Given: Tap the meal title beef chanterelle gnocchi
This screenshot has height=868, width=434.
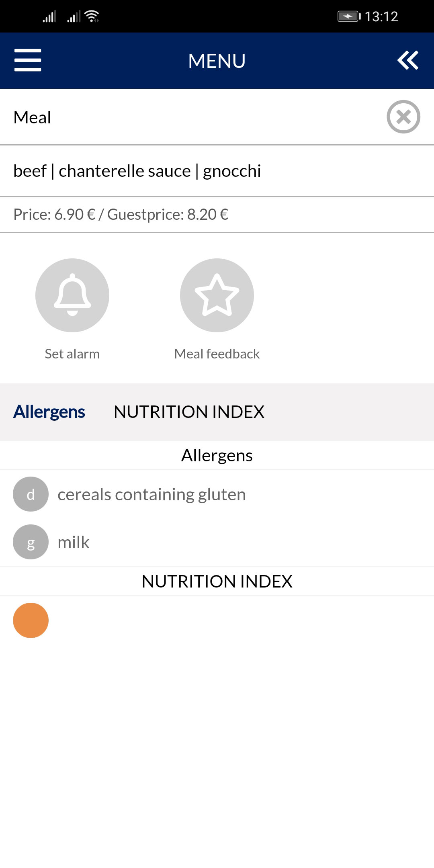Looking at the screenshot, I should coord(137,171).
